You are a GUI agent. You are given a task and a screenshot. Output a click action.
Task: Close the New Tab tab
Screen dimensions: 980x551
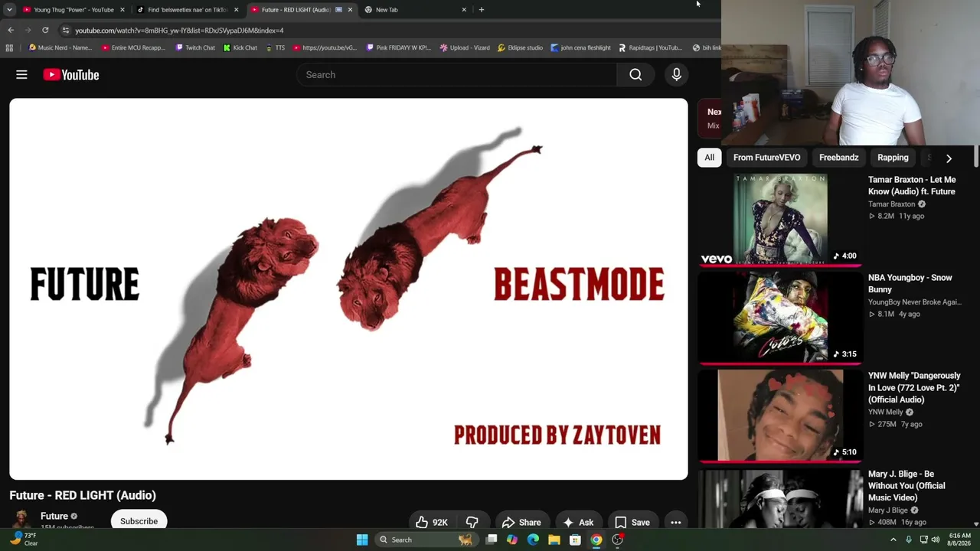coord(463,10)
